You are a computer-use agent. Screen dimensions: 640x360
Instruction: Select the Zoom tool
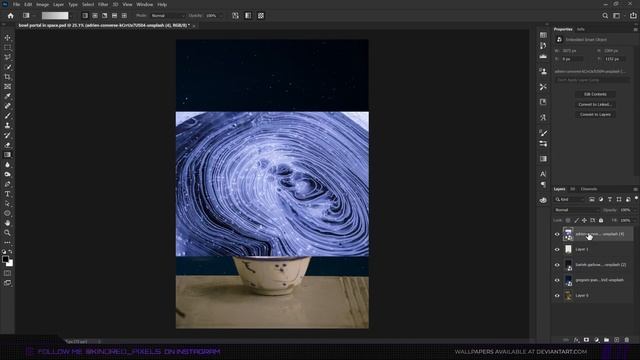pyautogui.click(x=7, y=233)
